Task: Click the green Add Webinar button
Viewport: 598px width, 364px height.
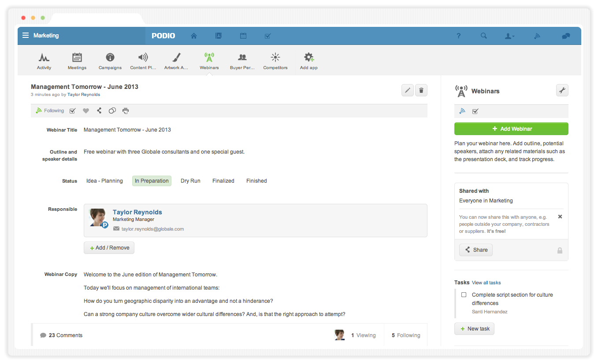Action: [511, 129]
